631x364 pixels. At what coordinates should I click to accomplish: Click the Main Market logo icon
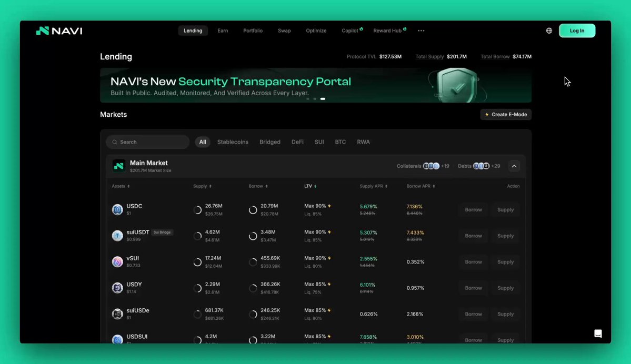pyautogui.click(x=119, y=166)
